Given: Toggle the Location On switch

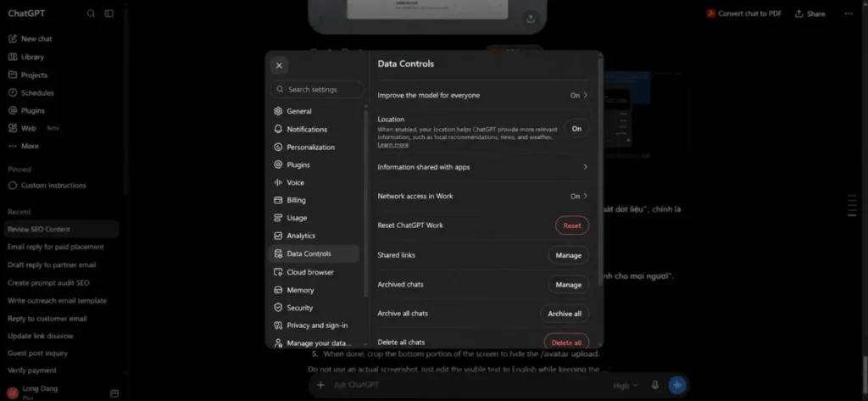Looking at the screenshot, I should click(x=576, y=129).
